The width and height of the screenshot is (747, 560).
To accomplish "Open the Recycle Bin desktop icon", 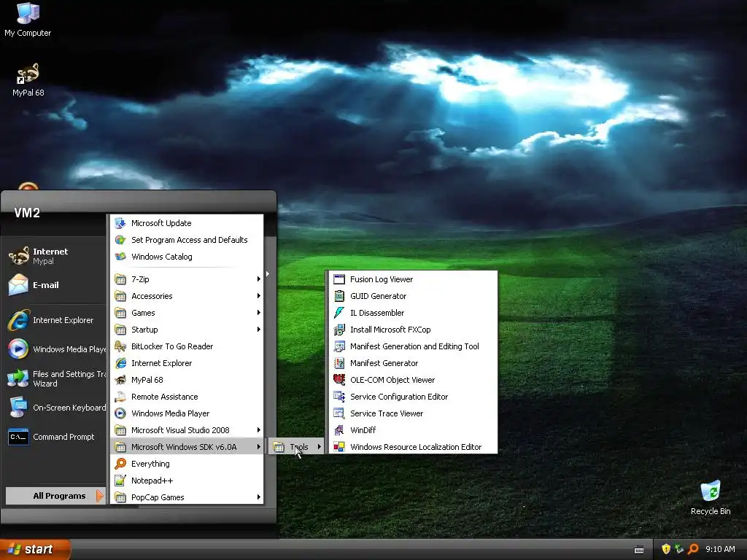I will click(x=711, y=491).
